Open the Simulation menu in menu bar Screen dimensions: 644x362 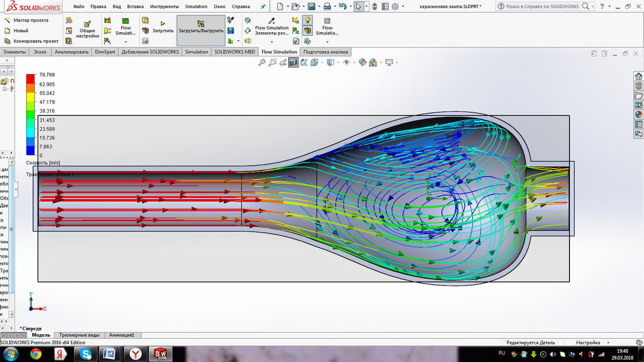(196, 6)
